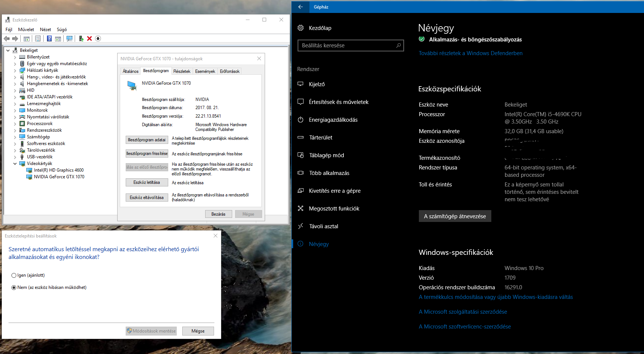Switch to the Általános tab
Screen dimensions: 644x354
(131, 71)
